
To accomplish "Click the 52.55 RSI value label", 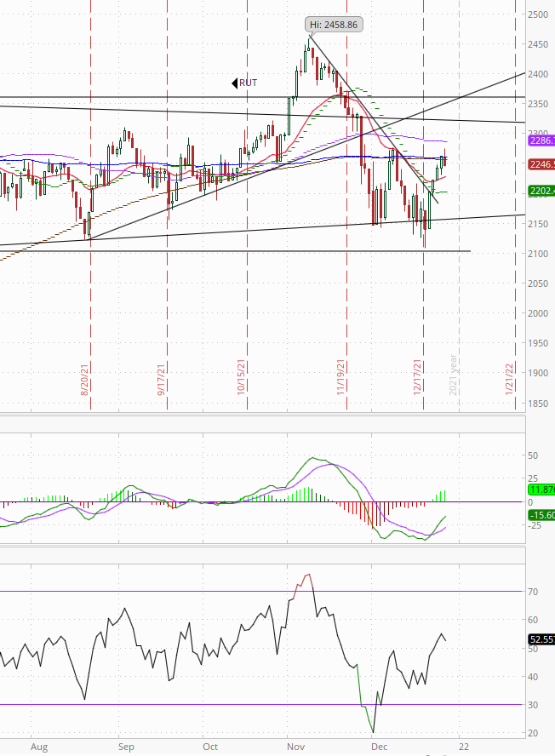I will [x=541, y=640].
